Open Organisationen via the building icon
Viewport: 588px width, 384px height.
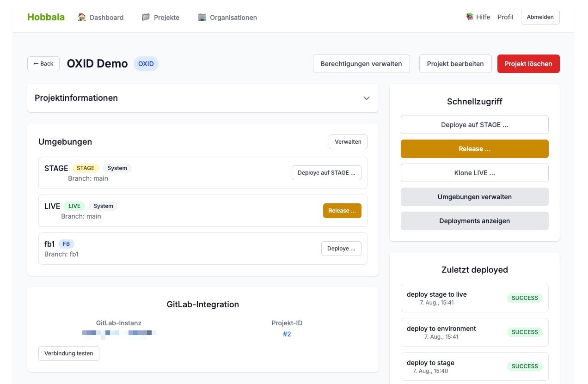click(x=202, y=17)
